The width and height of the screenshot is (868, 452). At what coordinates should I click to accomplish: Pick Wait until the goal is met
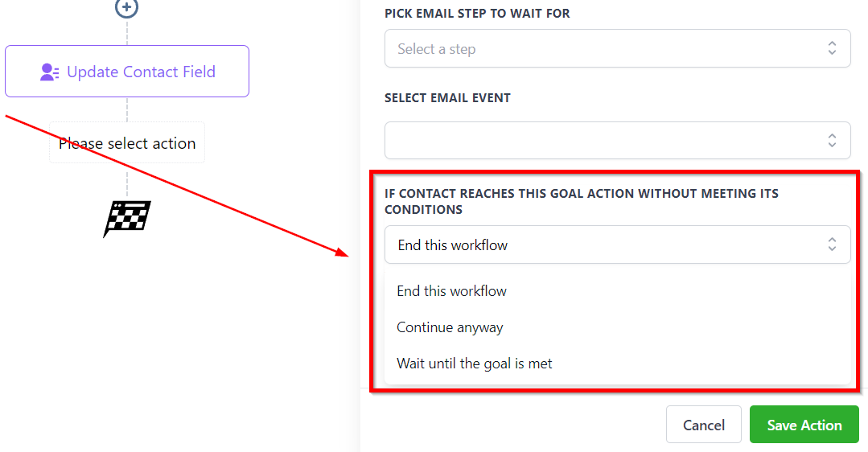475,364
